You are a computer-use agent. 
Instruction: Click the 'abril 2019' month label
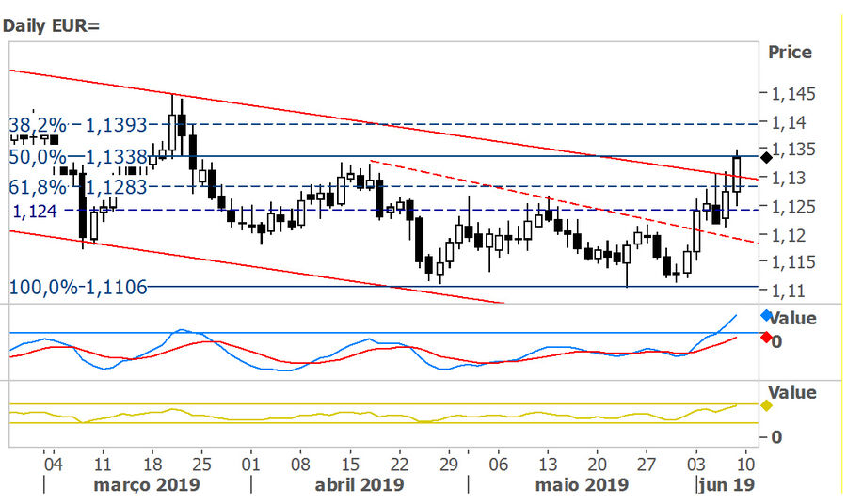360,484
